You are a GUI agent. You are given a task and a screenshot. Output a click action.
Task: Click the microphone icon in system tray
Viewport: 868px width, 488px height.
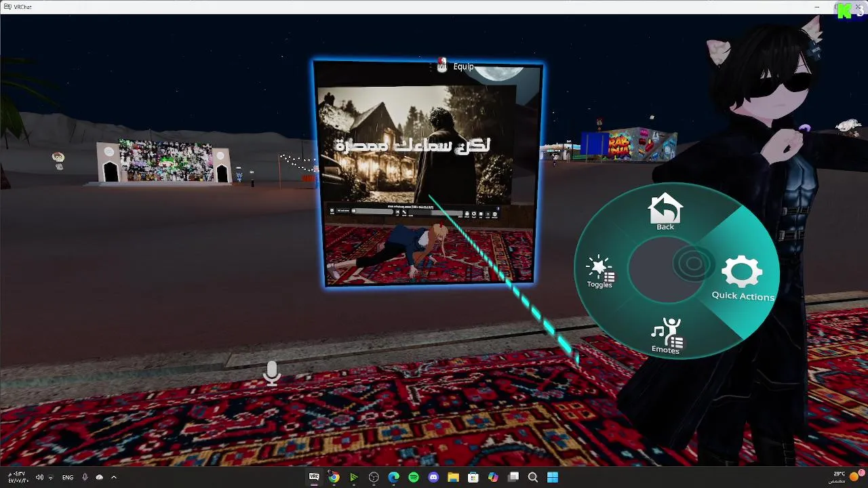85,477
